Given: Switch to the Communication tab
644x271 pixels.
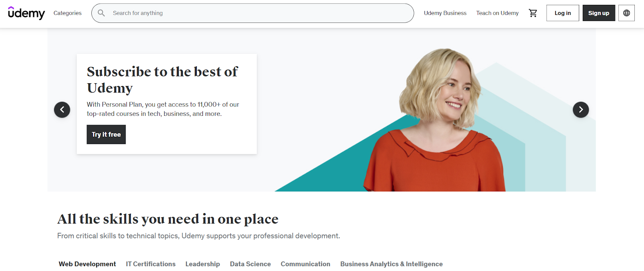Looking at the screenshot, I should (305, 264).
